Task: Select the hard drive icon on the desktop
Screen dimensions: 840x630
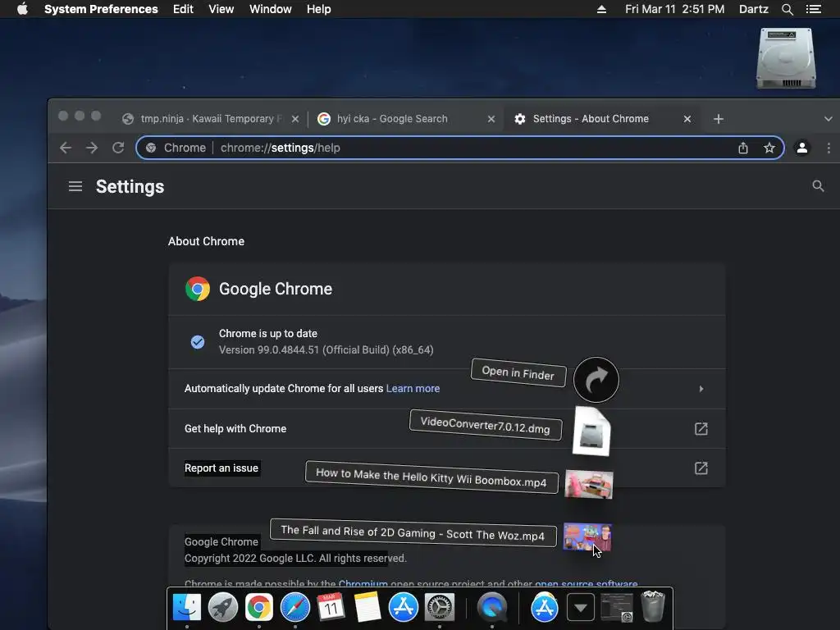Action: coord(786,58)
